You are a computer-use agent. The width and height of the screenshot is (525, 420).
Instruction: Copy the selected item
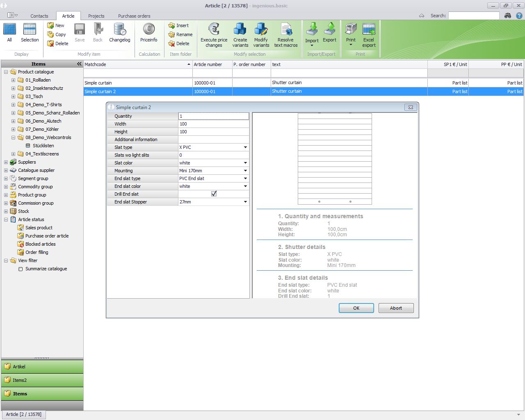[x=57, y=34]
